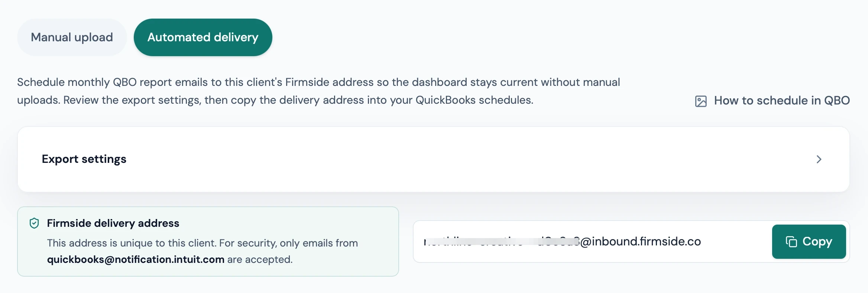Image resolution: width=868 pixels, height=293 pixels.
Task: Switch to the Manual upload tab
Action: coord(72,37)
